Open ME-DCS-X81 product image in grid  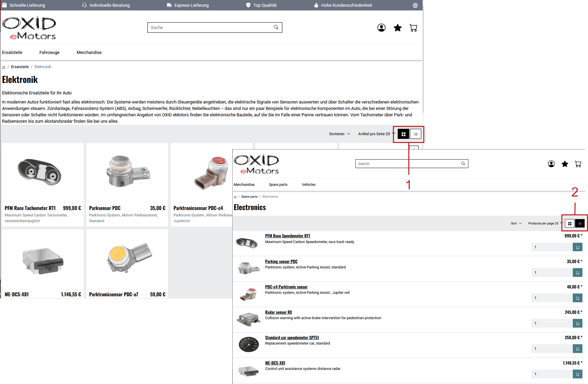click(x=43, y=261)
